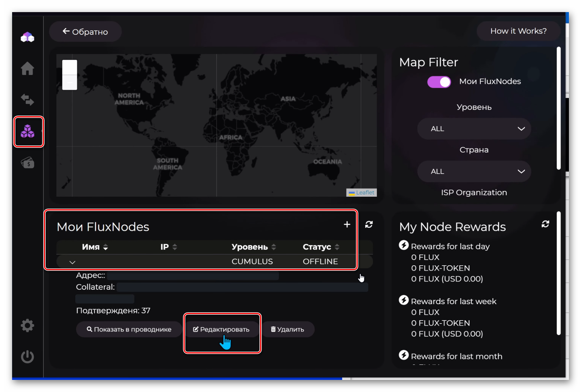
Task: Click the world map on AFRICA
Action: pos(231,137)
